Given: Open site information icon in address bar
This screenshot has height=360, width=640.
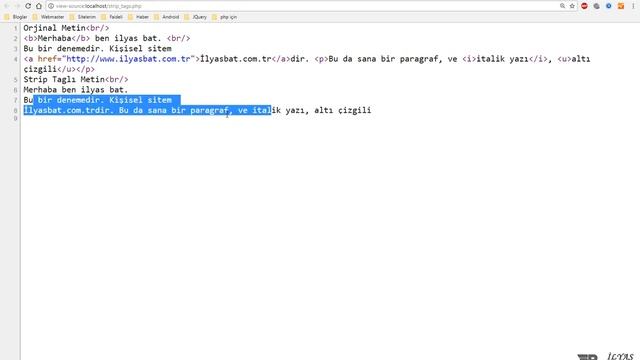Looking at the screenshot, I should point(51,6).
